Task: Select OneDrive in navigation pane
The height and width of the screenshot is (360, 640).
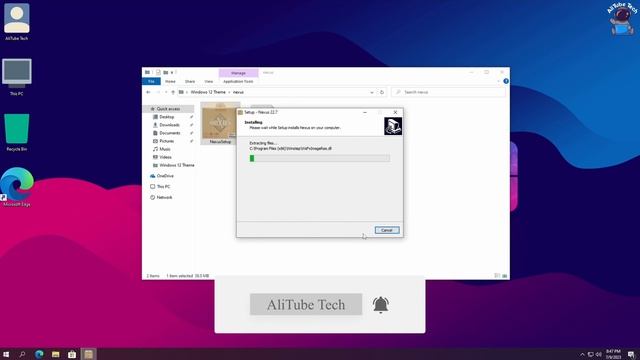Action: (165, 176)
